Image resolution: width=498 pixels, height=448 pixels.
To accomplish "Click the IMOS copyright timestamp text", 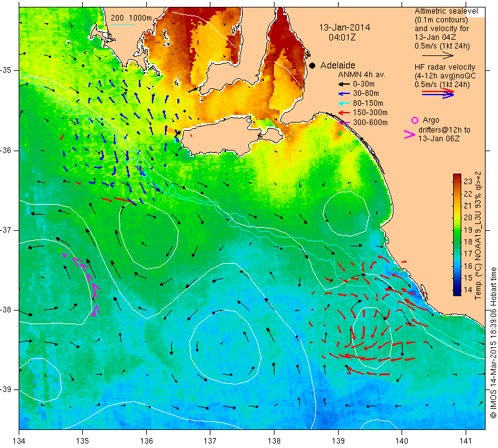I will 493,342.
